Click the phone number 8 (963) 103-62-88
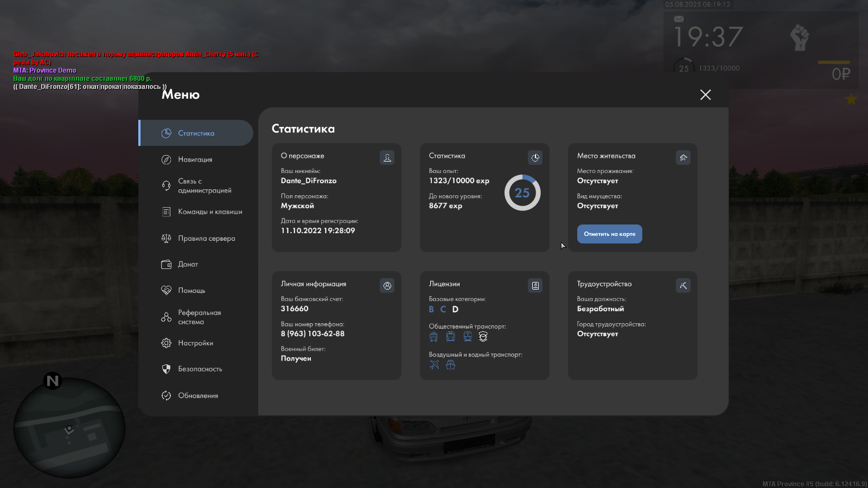This screenshot has width=868, height=488. coord(312,334)
